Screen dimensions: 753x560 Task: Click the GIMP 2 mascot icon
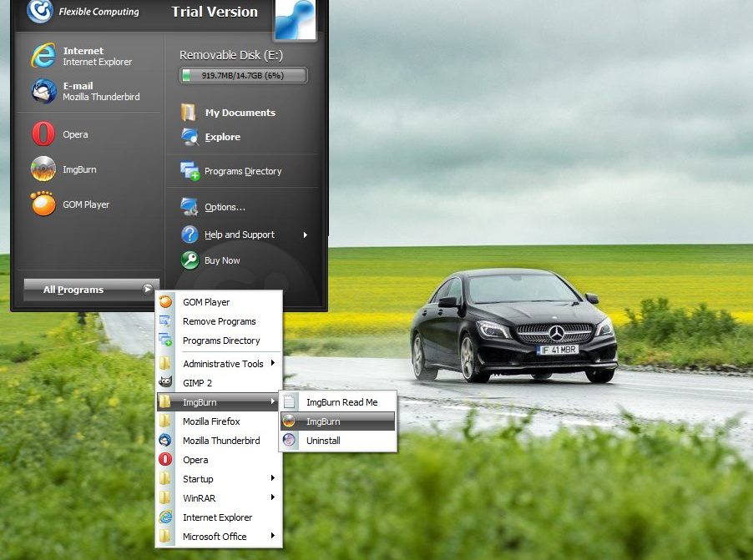165,382
